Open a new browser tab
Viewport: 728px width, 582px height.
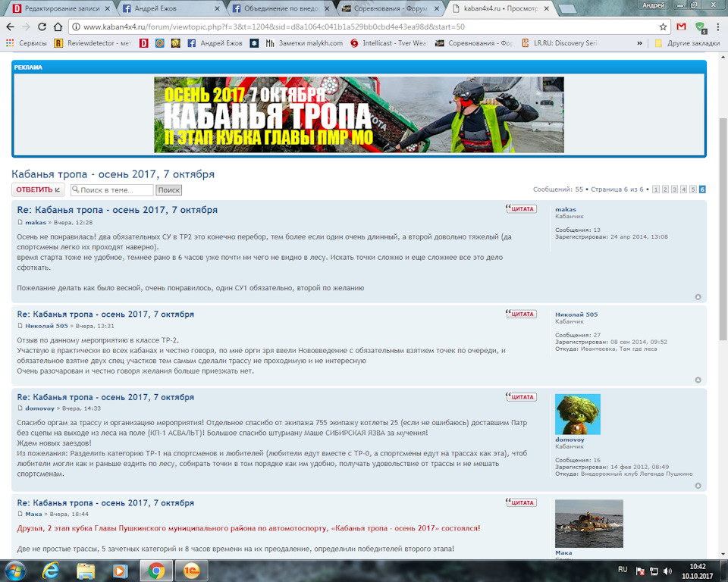[x=567, y=9]
